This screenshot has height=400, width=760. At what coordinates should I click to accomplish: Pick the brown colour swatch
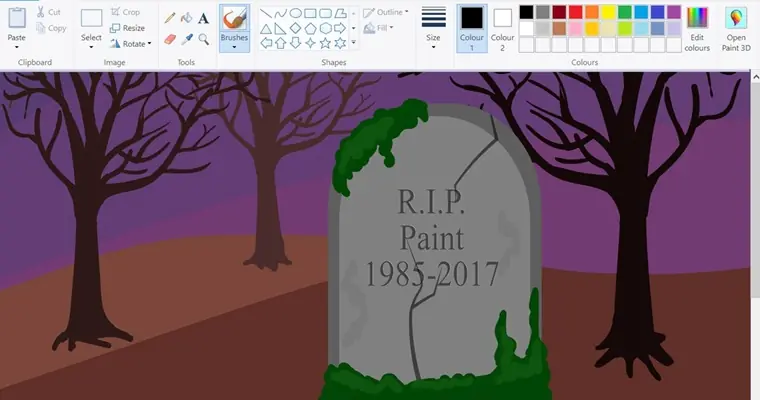[x=559, y=29]
